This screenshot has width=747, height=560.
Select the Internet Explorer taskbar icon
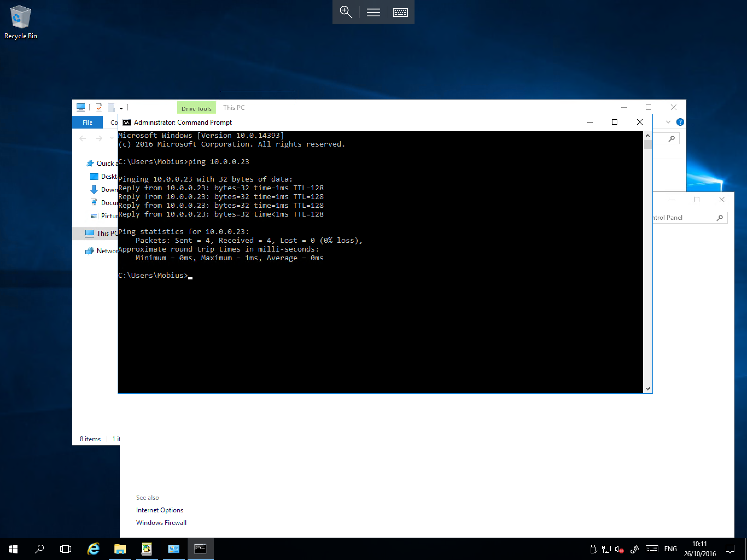94,549
